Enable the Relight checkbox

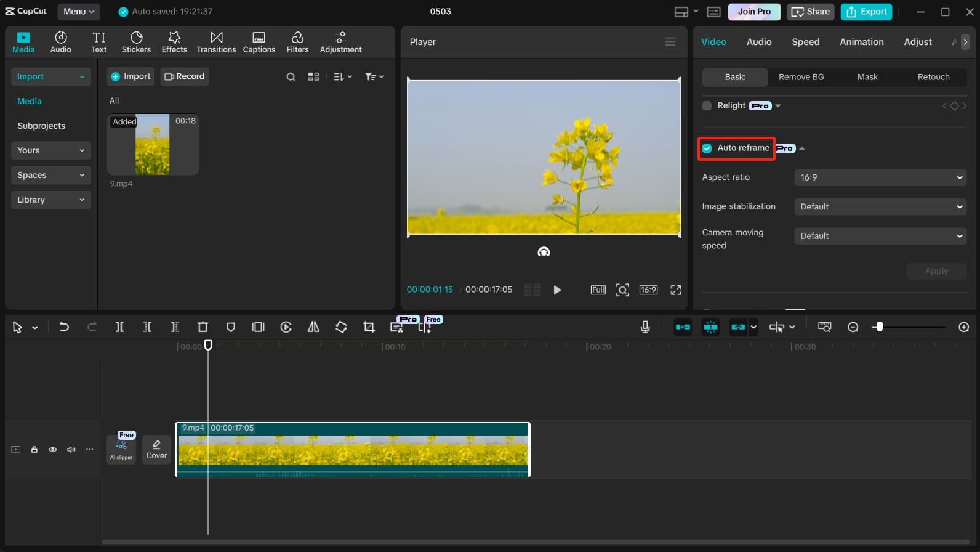click(x=707, y=106)
